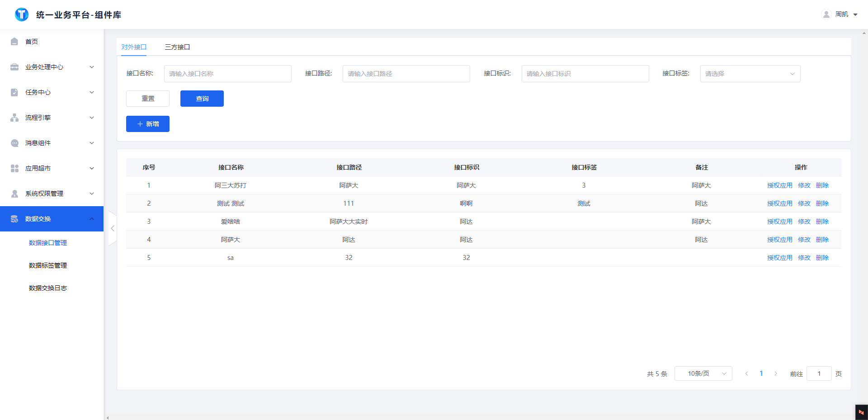Click the 任务中心 task icon

coord(14,92)
